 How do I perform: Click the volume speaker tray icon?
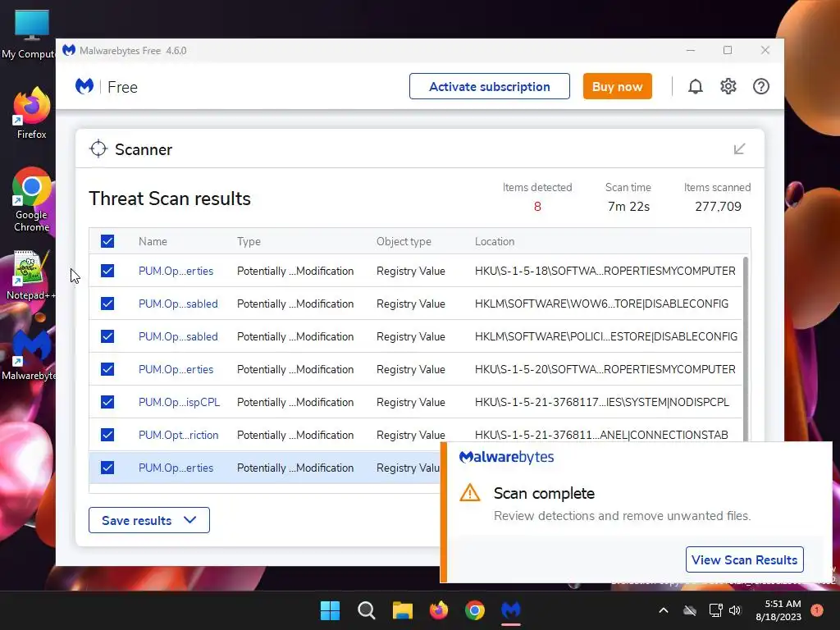[x=735, y=610]
